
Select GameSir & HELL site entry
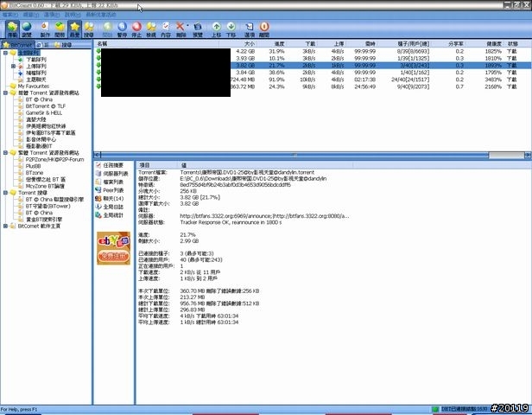tap(44, 112)
